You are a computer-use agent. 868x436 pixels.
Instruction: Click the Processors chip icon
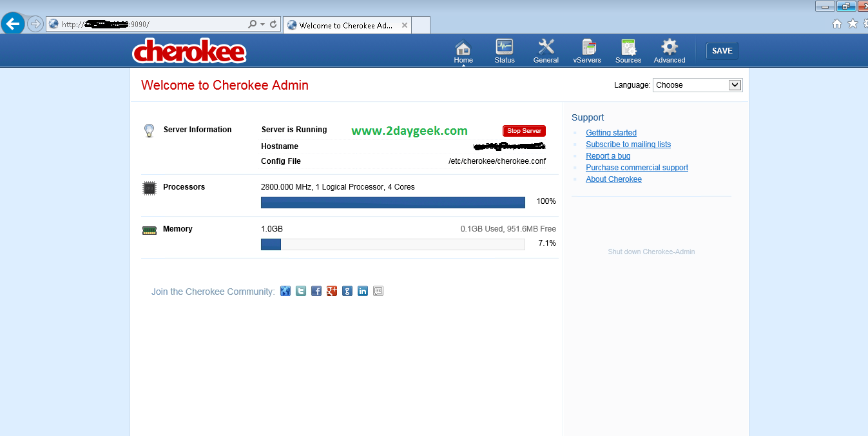pos(149,188)
